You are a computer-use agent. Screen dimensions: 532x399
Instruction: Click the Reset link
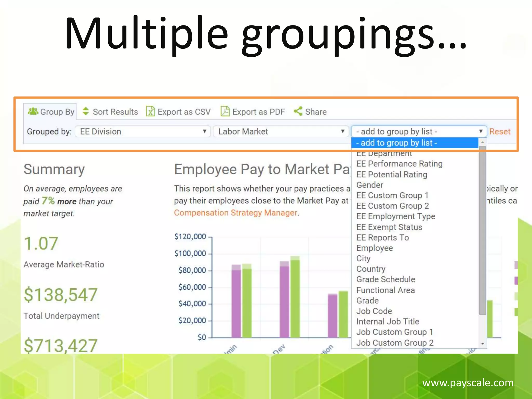(x=500, y=132)
